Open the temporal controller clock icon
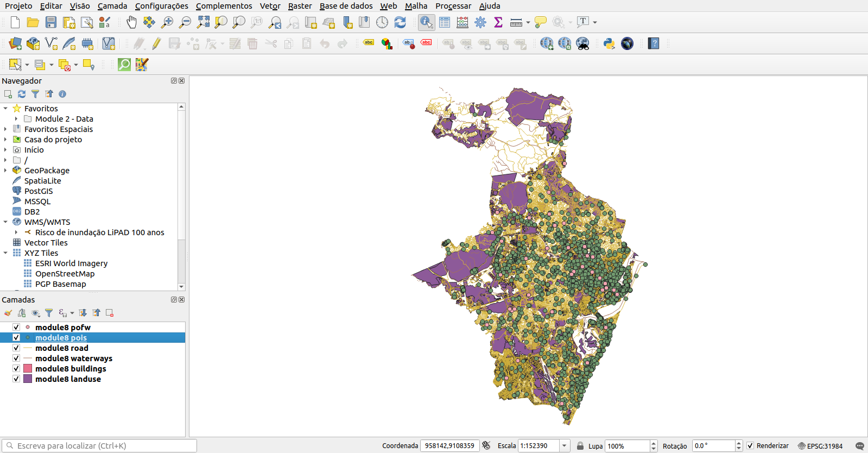The width and height of the screenshot is (868, 453). tap(382, 22)
